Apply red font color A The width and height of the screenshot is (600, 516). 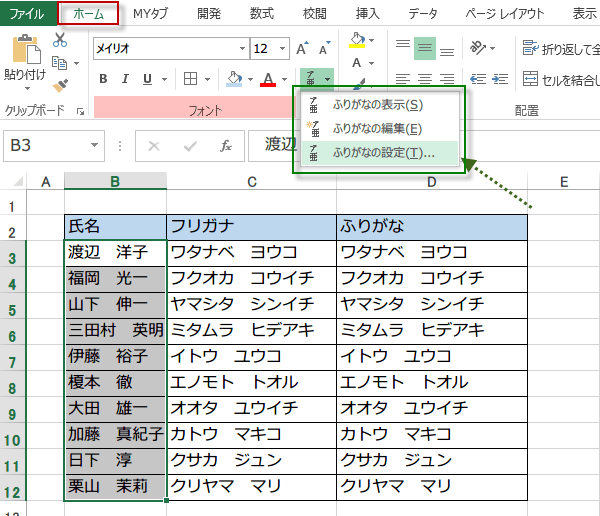268,79
